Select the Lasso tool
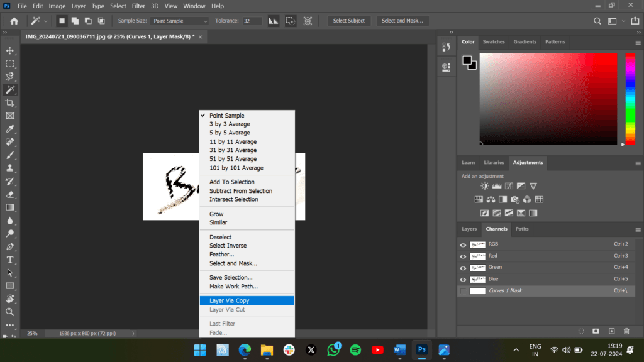This screenshot has width=644, height=362. point(10,77)
